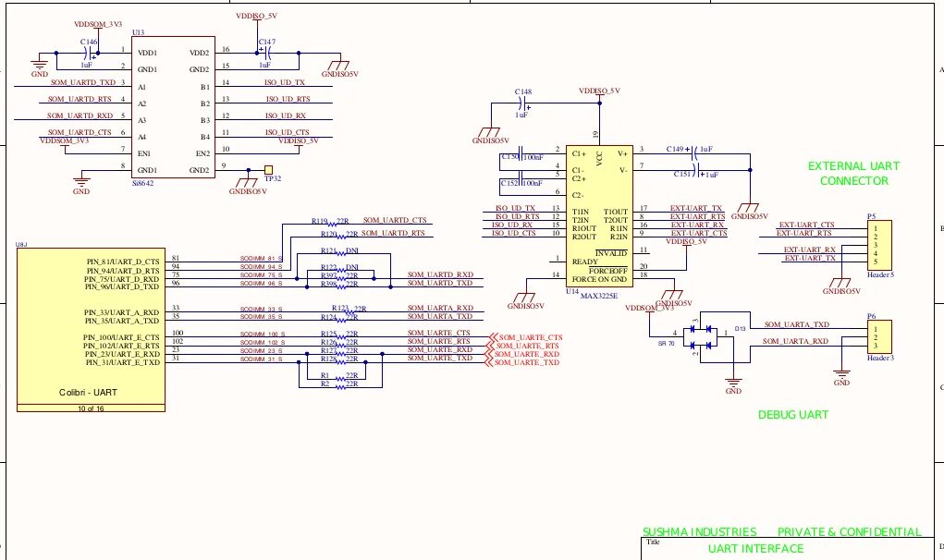Viewport: 944px width, 560px height.
Task: Click the PIN_81/UART_D_CTS pin label
Action: tap(123, 262)
